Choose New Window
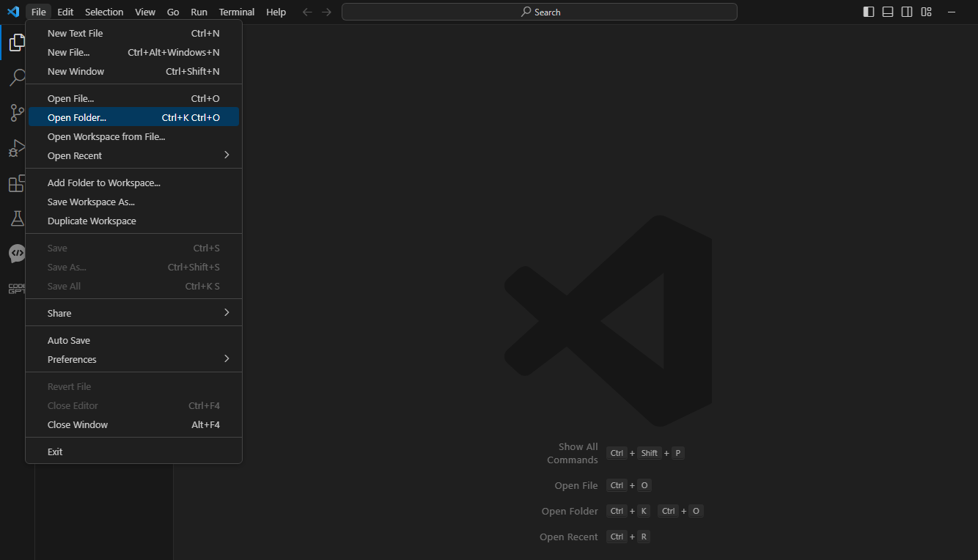Viewport: 978px width, 560px height. (x=133, y=71)
